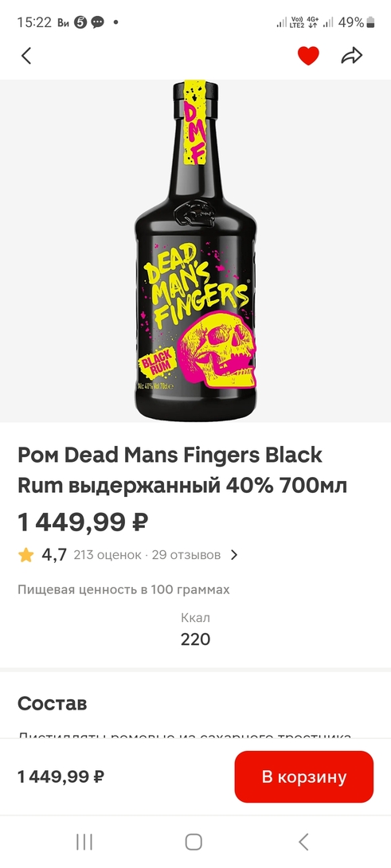This screenshot has width=391, height=868.
Task: Add to cart with В корзину button
Action: pos(304,776)
